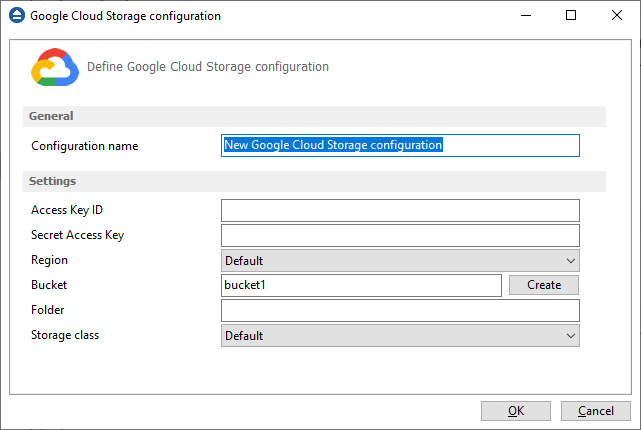Image resolution: width=641 pixels, height=430 pixels.
Task: Confirm the dialog with OK
Action: [515, 411]
